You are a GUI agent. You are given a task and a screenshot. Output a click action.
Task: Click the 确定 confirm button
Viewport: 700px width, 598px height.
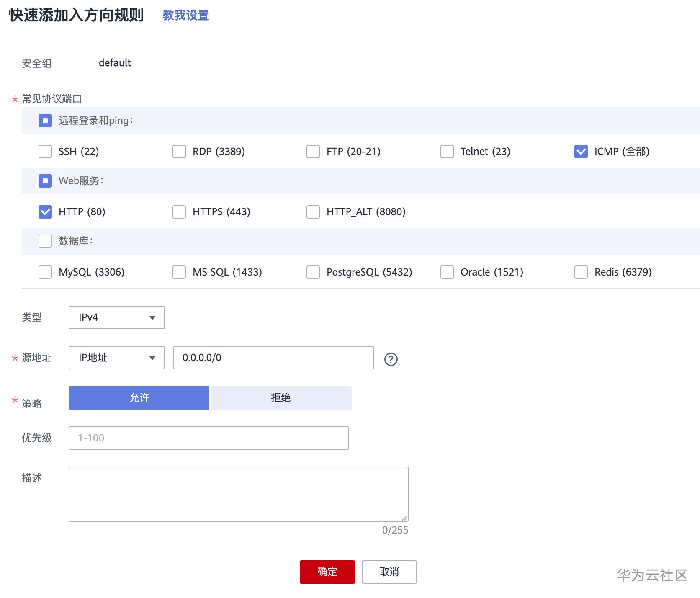[327, 572]
